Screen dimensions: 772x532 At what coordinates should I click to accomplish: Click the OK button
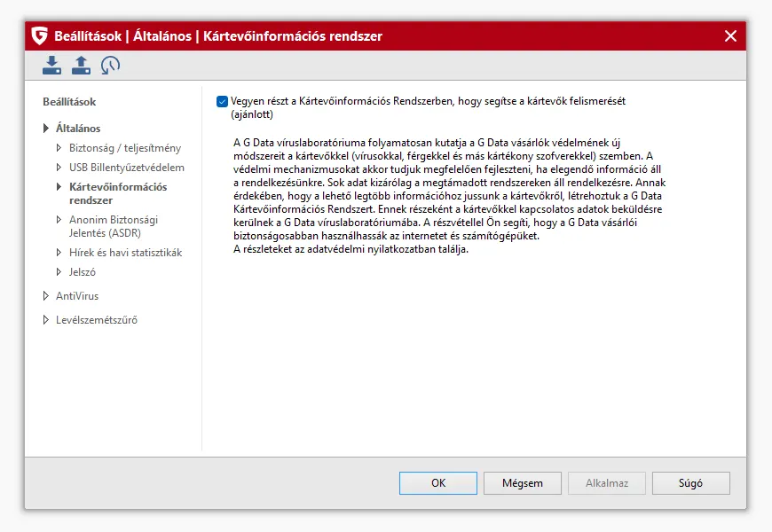(437, 483)
